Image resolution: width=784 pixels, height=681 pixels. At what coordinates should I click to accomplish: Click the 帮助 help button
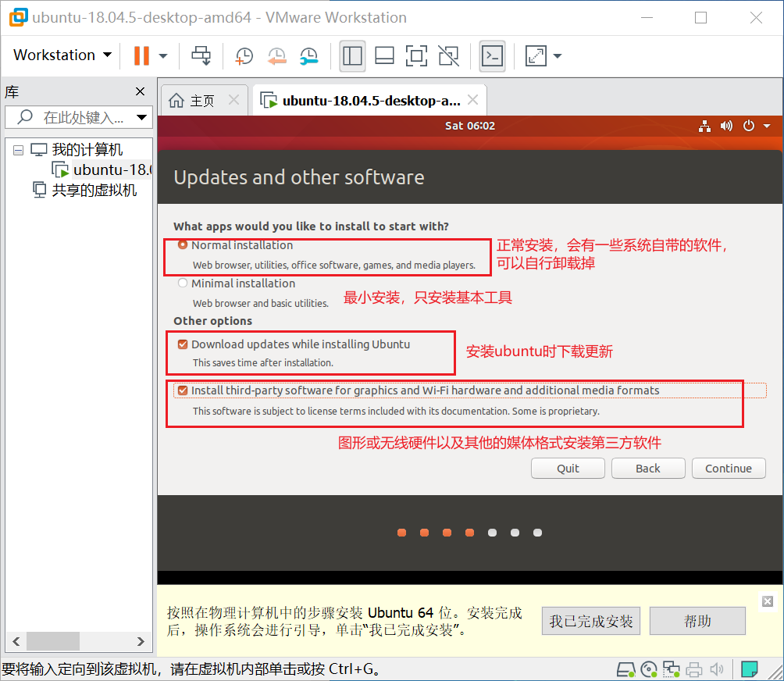point(697,621)
